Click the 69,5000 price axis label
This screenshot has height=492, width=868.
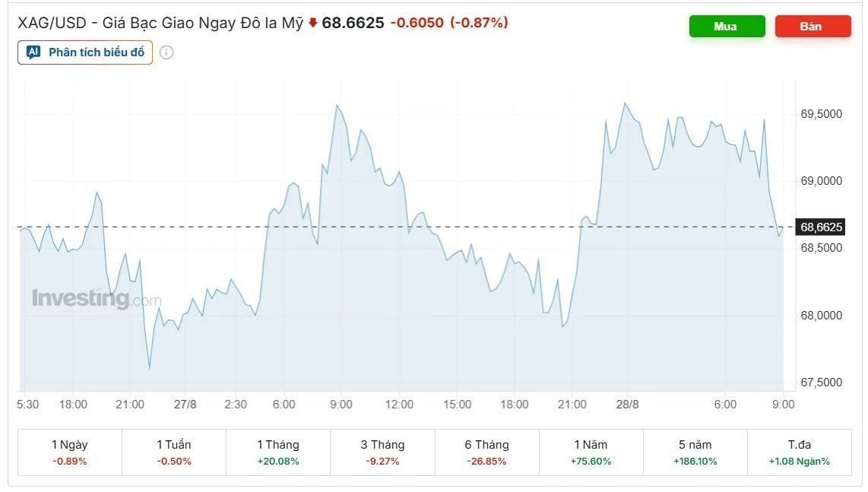[821, 113]
